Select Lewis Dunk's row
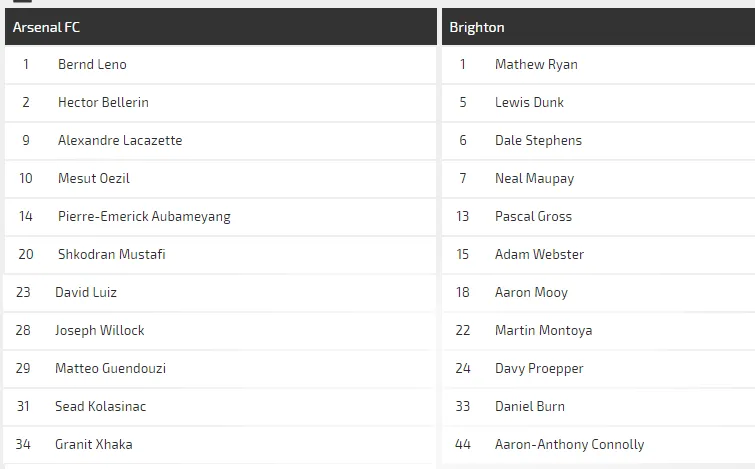Screen dimensions: 755x469 pos(529,103)
